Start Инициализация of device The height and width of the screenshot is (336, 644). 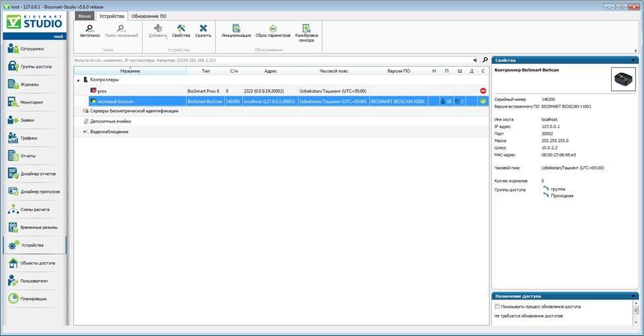pos(236,31)
